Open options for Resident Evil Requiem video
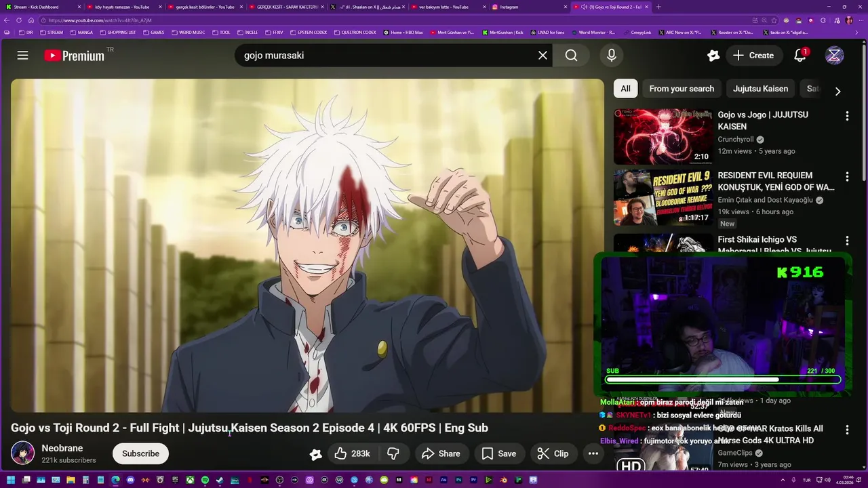Viewport: 868px width, 488px height. click(x=847, y=177)
